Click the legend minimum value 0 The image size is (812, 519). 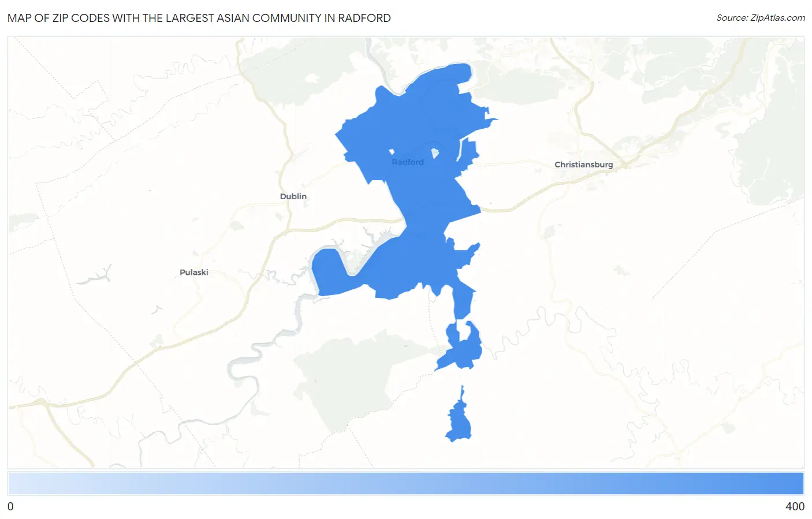[10, 506]
